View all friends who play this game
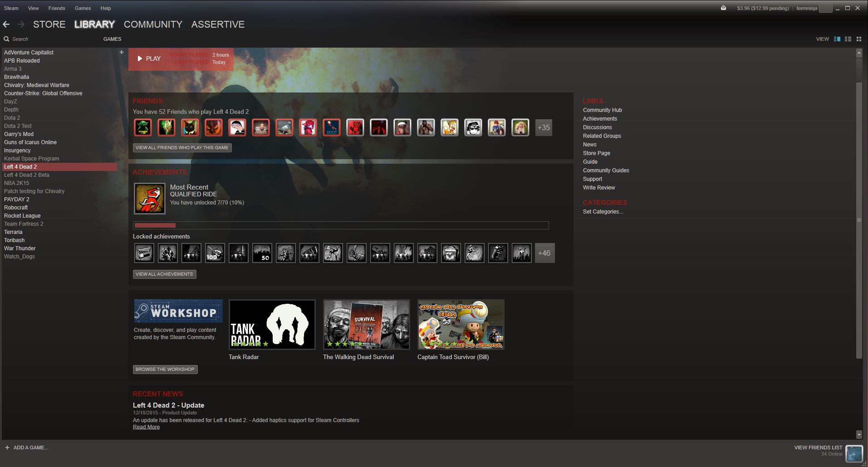This screenshot has height=467, width=868. coord(182,148)
